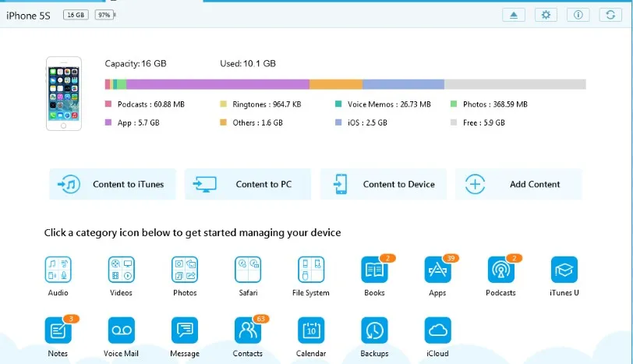This screenshot has width=633, height=364.
Task: Open the Voice Mail category
Action: tap(121, 330)
